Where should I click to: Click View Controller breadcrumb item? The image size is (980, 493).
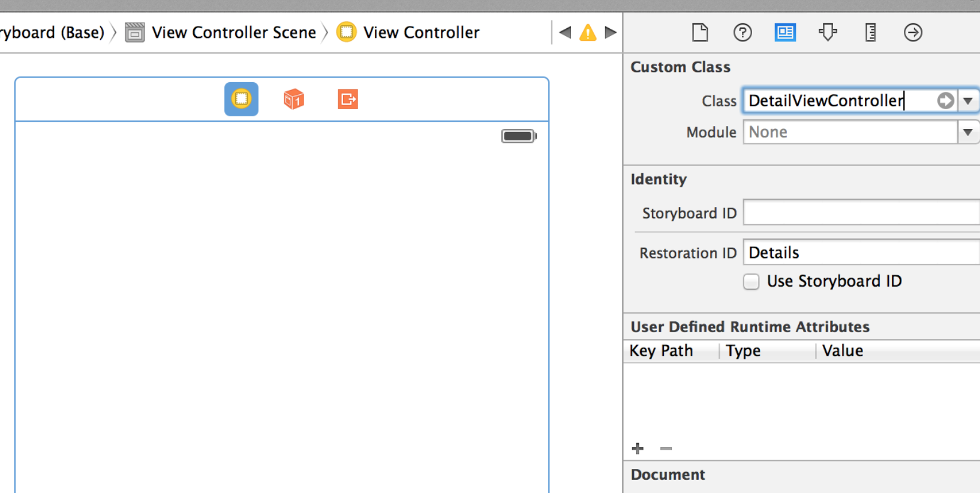click(x=421, y=32)
